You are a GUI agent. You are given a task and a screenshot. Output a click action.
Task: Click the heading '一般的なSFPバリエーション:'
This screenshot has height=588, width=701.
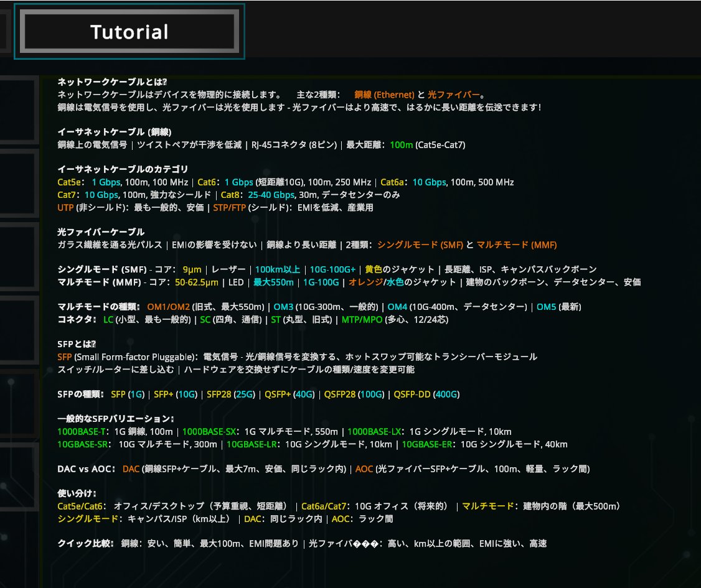coord(115,419)
